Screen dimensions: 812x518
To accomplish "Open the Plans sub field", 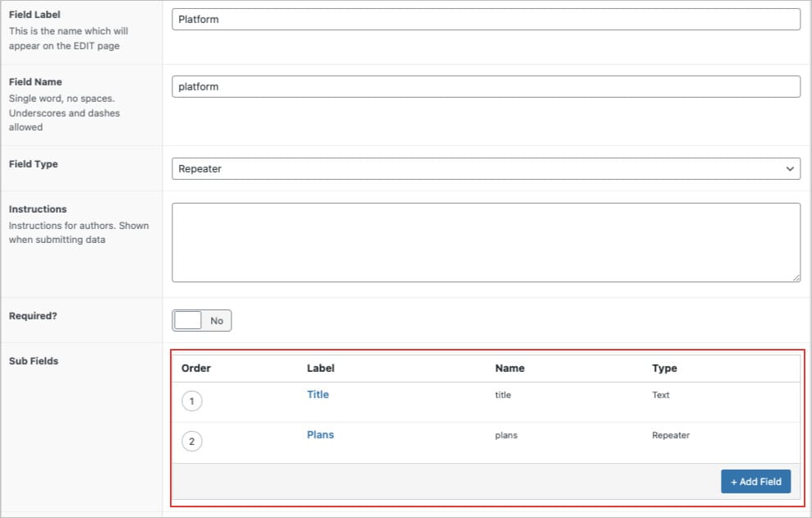I will point(320,435).
